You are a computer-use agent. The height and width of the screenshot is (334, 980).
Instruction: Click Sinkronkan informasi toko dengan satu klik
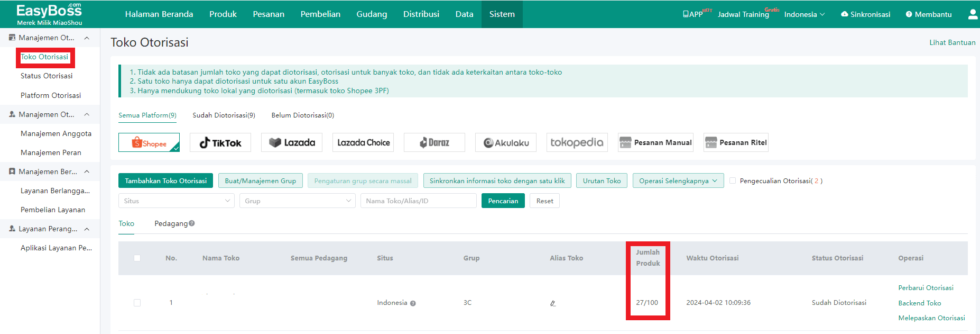coord(497,180)
